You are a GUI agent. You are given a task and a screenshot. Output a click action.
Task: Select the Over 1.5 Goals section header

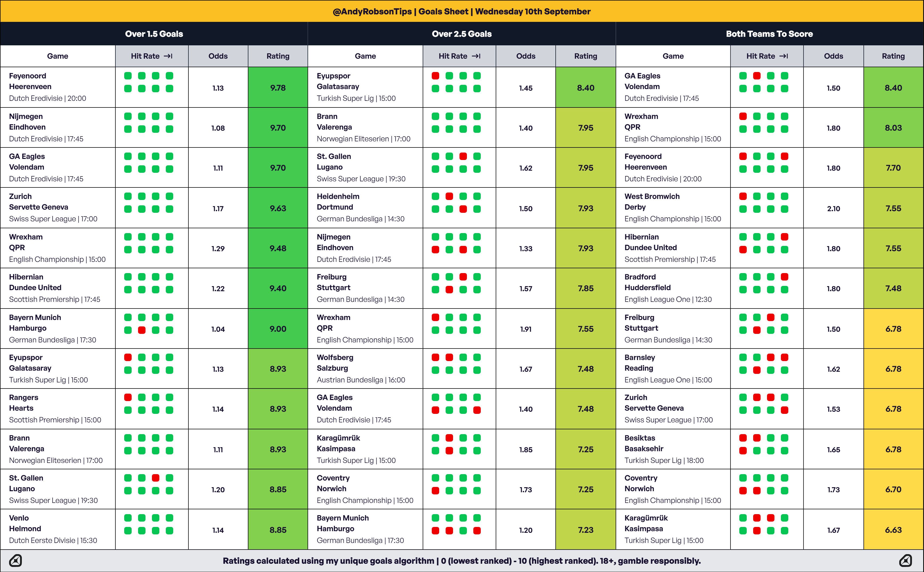[154, 34]
